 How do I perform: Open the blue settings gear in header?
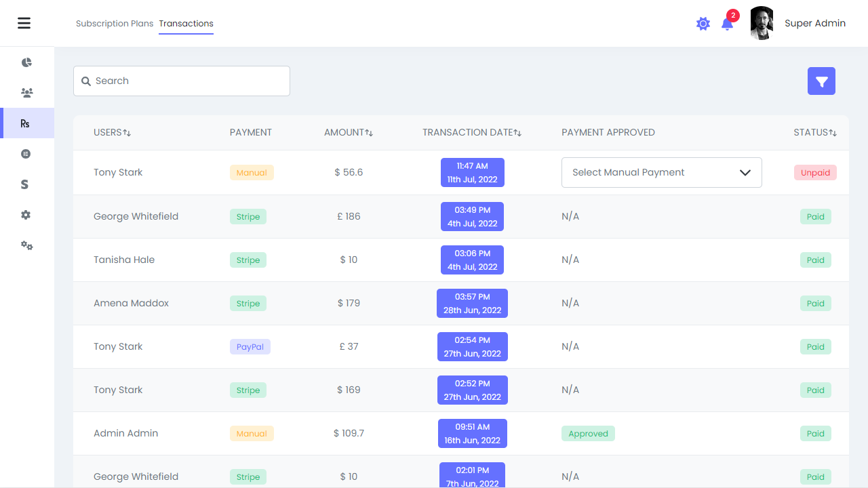703,23
